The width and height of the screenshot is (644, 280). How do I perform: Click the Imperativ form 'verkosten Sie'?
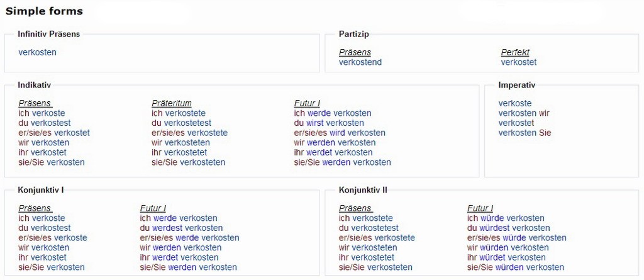coord(525,133)
